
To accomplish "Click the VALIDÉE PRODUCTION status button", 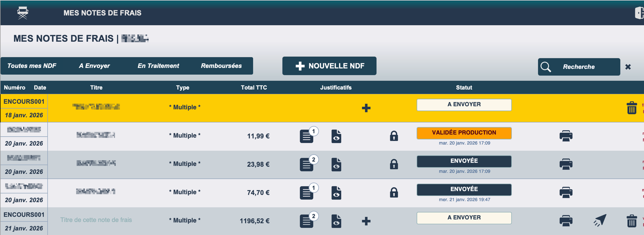I will click(x=464, y=133).
